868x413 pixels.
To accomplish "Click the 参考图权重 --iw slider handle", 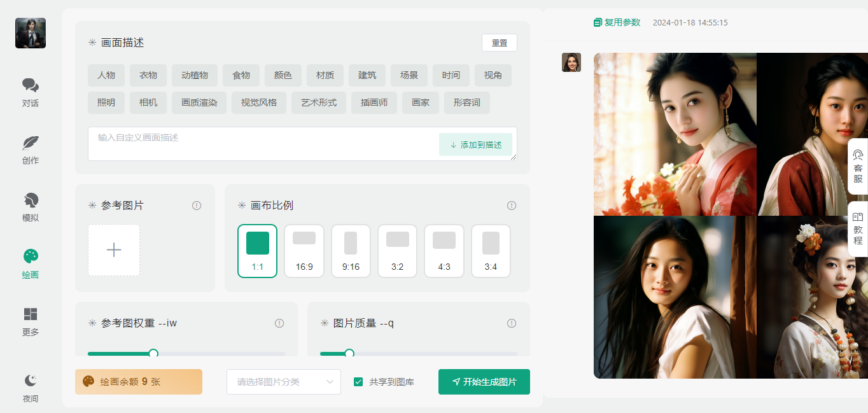I will 153,354.
